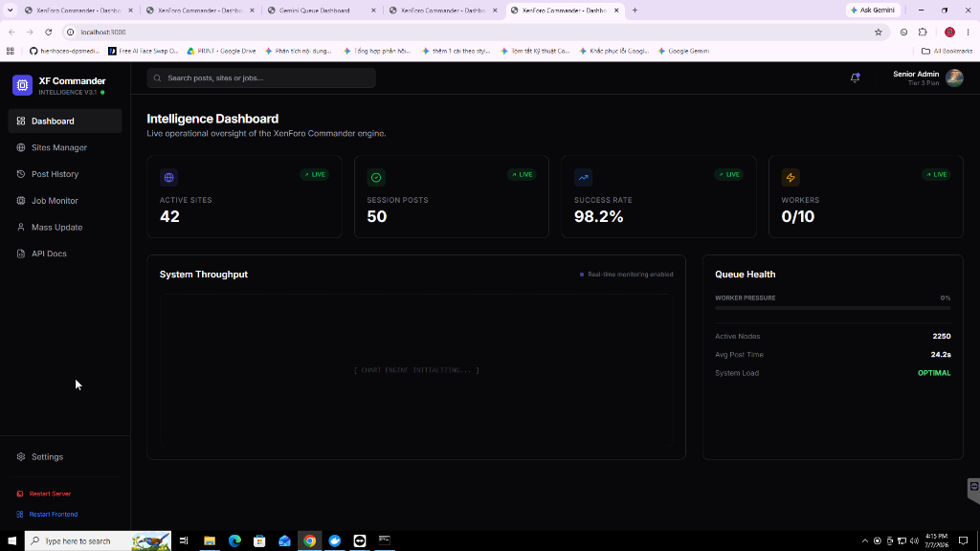980x551 pixels.
Task: Click the Success Rate trend icon
Action: point(583,177)
